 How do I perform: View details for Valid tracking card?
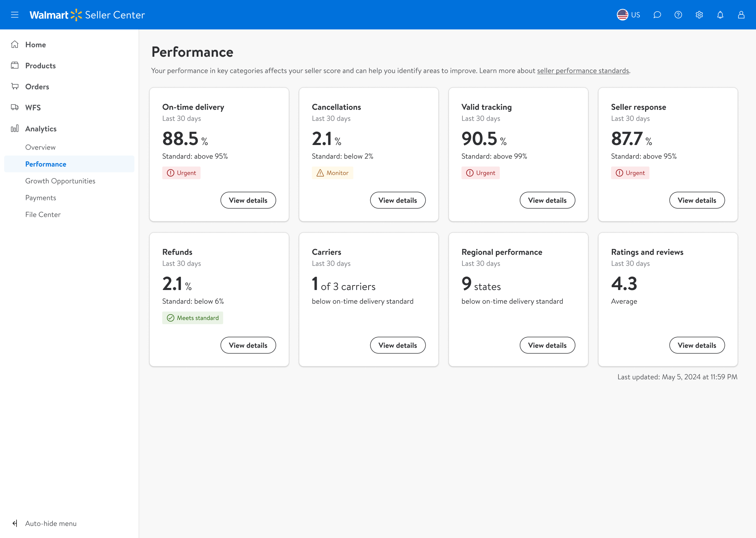tap(547, 200)
